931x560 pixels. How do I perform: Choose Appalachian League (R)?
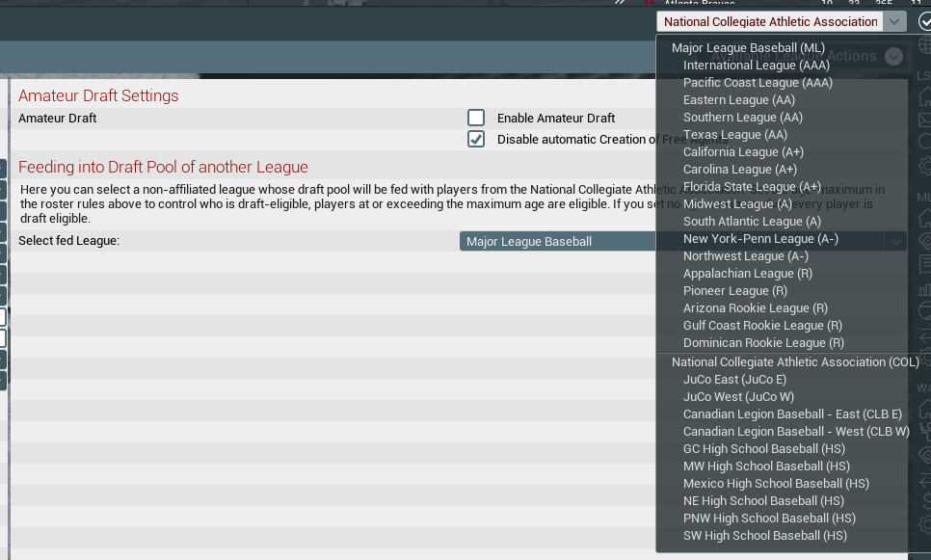coord(748,273)
